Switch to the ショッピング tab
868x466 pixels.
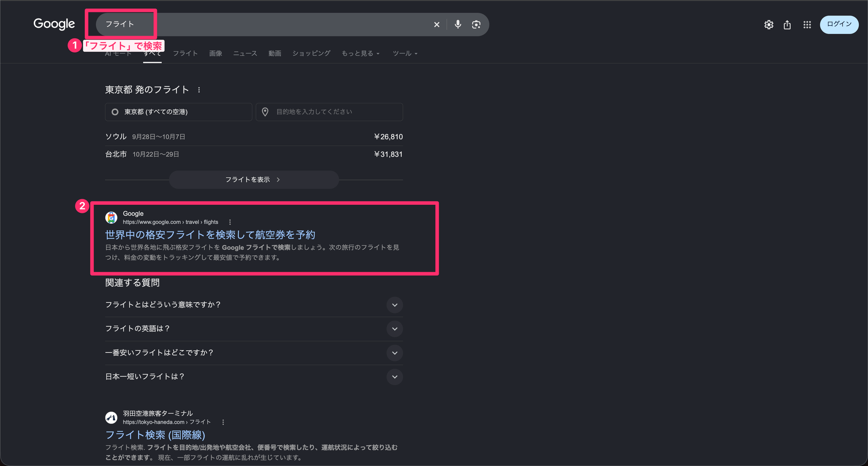(x=311, y=53)
